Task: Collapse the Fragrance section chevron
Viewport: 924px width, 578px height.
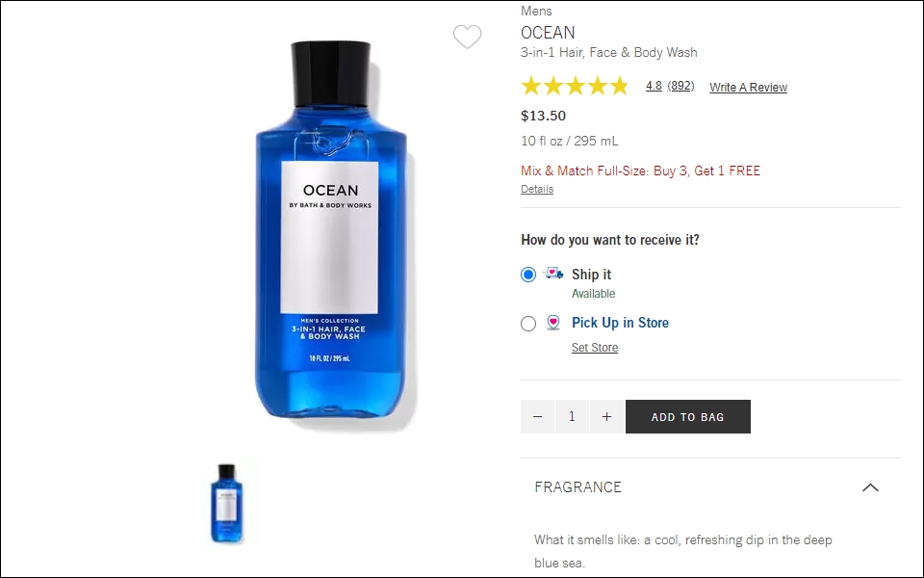Action: pyautogui.click(x=870, y=487)
